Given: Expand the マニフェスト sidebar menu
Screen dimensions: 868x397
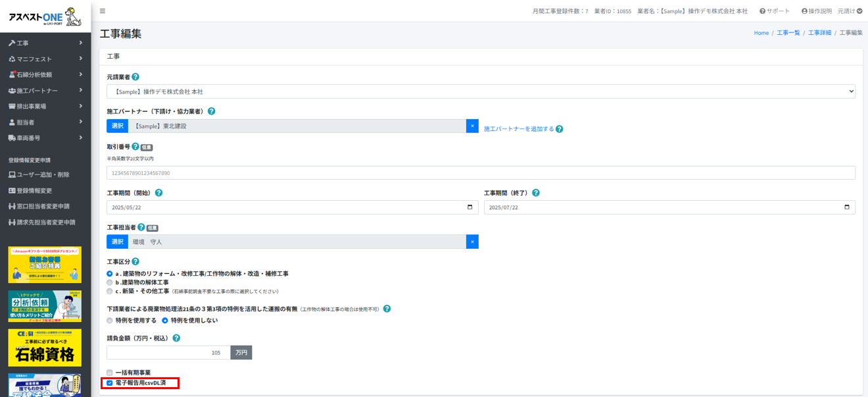Looking at the screenshot, I should coord(45,59).
